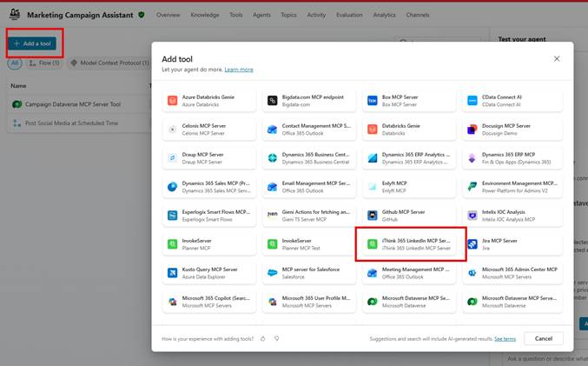This screenshot has width=588, height=366.
Task: Open the See terms link
Action: [x=505, y=338]
